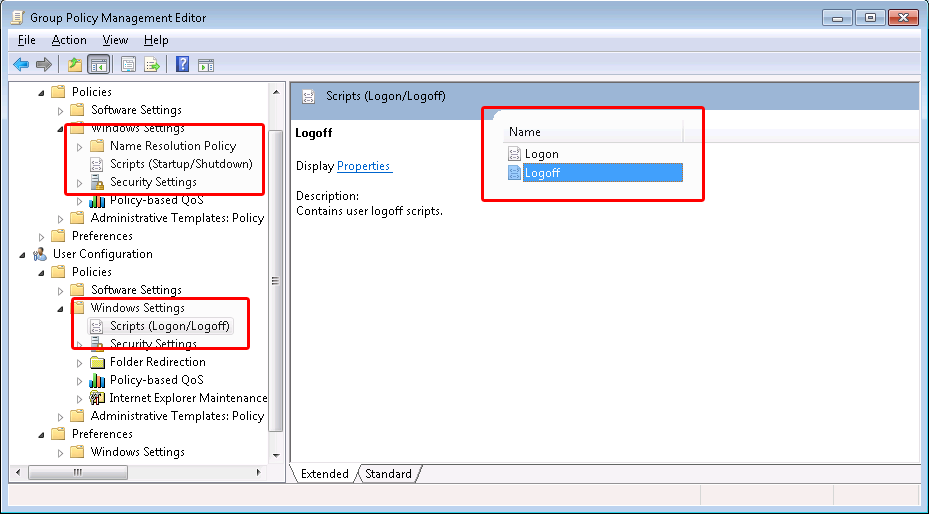
Task: Open the Help menu
Action: pos(156,40)
